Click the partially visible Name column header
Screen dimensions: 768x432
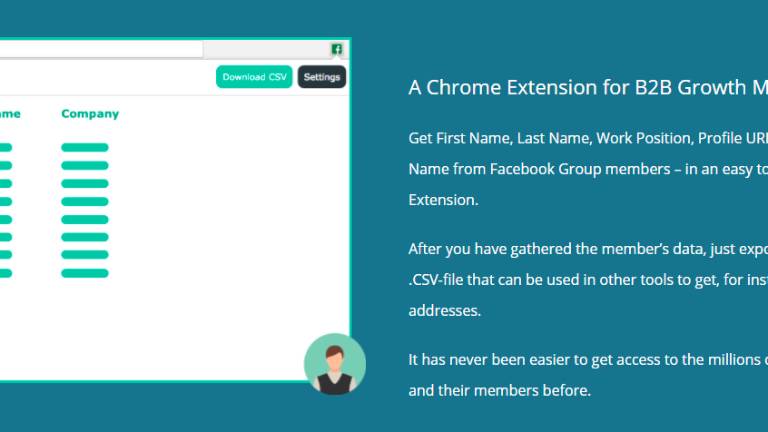(x=10, y=114)
